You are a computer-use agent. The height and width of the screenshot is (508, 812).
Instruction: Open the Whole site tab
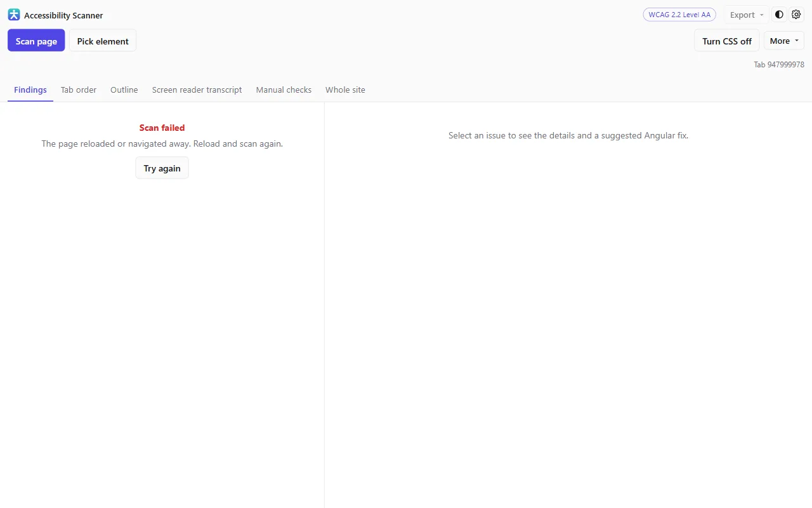click(345, 90)
